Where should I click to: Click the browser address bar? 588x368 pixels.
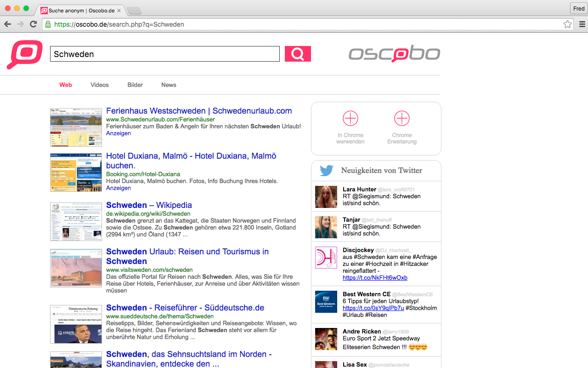pos(308,24)
